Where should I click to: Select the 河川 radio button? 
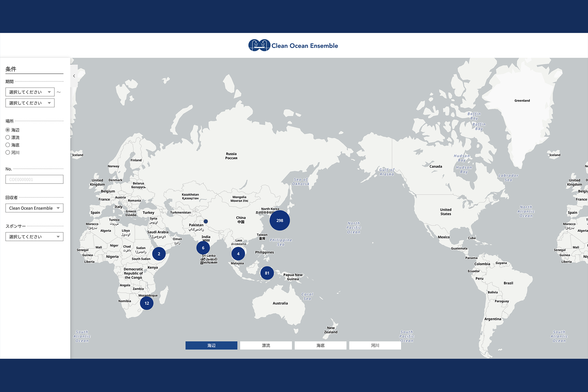pos(8,152)
